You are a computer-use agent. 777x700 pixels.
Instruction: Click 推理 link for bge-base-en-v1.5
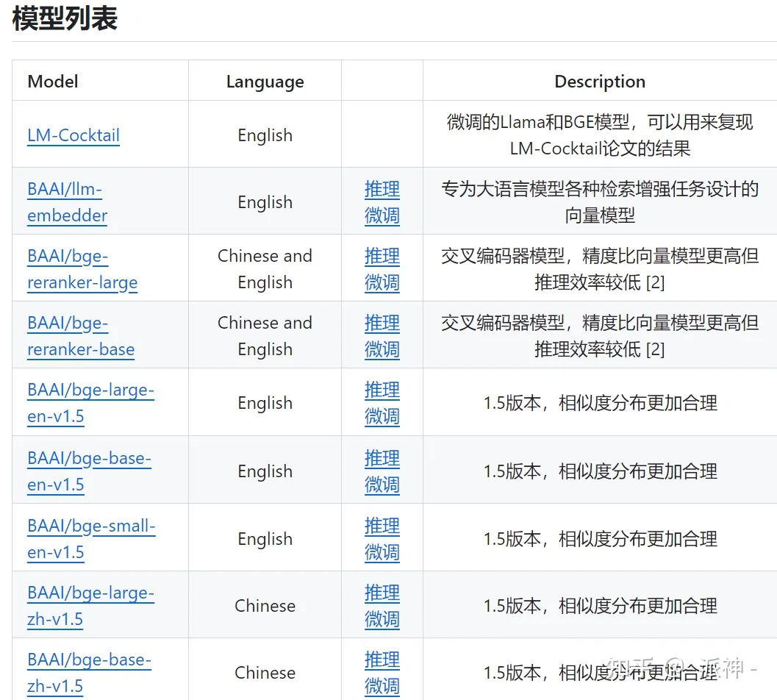[382, 459]
